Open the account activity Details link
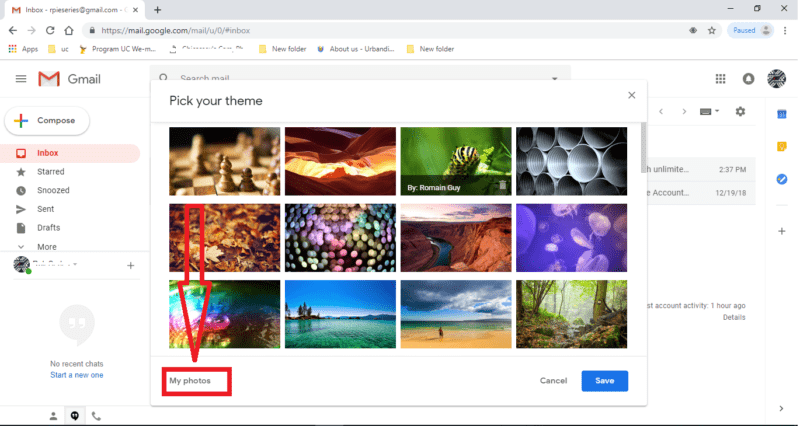Screen dimensions: 800x426 click(x=734, y=317)
